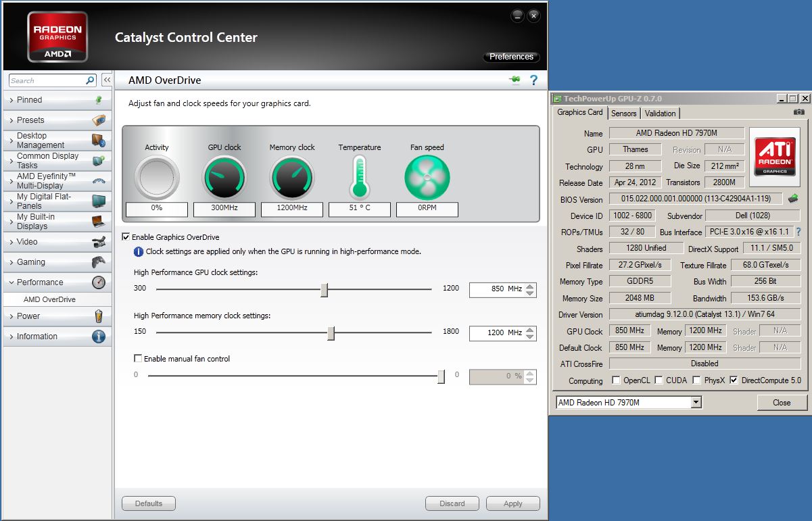Click the green pin icon beside Pinned
The image size is (812, 521).
[99, 100]
